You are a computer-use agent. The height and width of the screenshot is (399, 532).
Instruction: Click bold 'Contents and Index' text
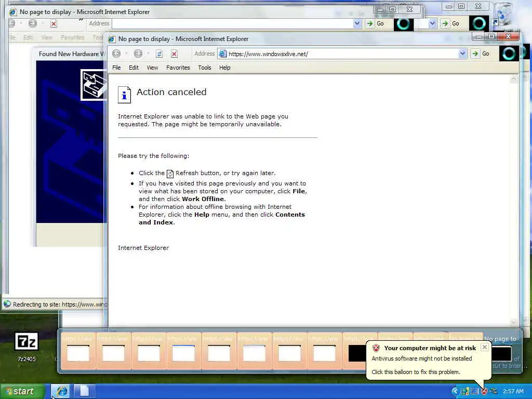tap(222, 219)
